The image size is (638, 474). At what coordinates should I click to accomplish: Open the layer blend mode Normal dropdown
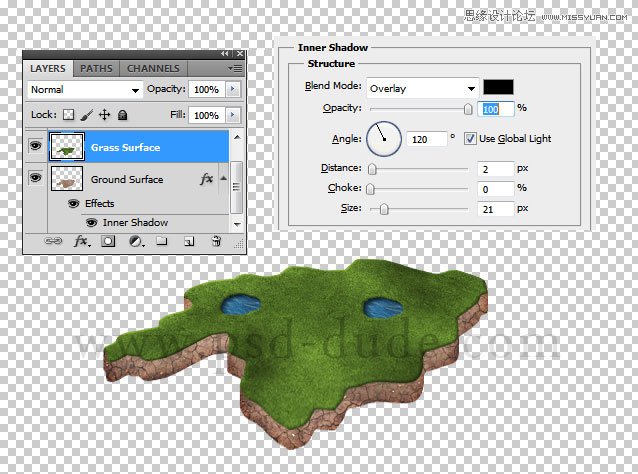[x=86, y=89]
